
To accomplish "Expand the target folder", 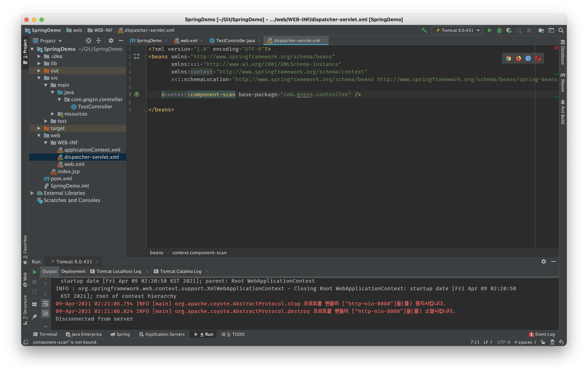I will [39, 128].
